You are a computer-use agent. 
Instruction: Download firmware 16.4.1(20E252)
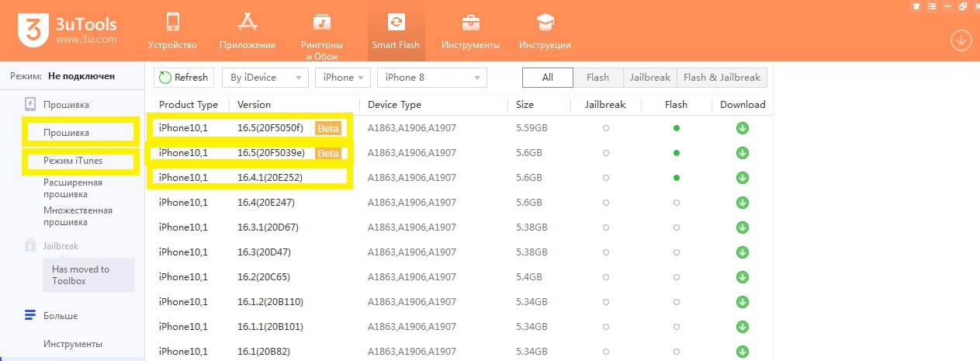pyautogui.click(x=742, y=178)
